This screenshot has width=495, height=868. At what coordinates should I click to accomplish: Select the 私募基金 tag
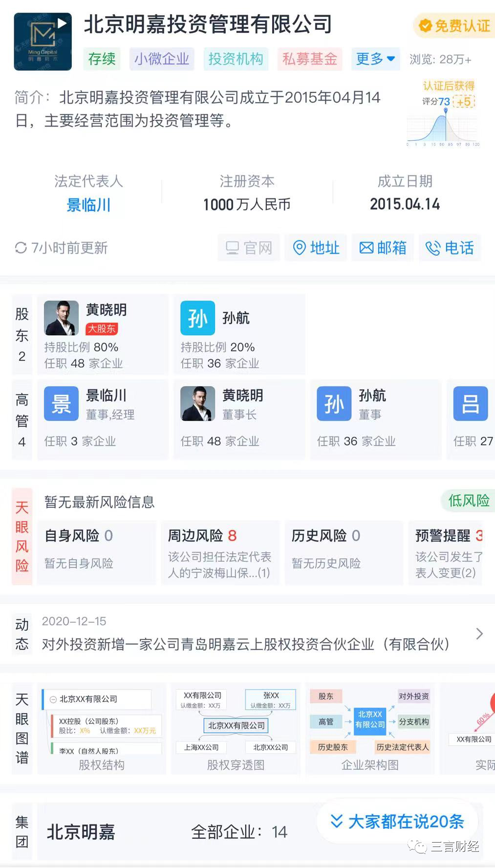pos(309,59)
